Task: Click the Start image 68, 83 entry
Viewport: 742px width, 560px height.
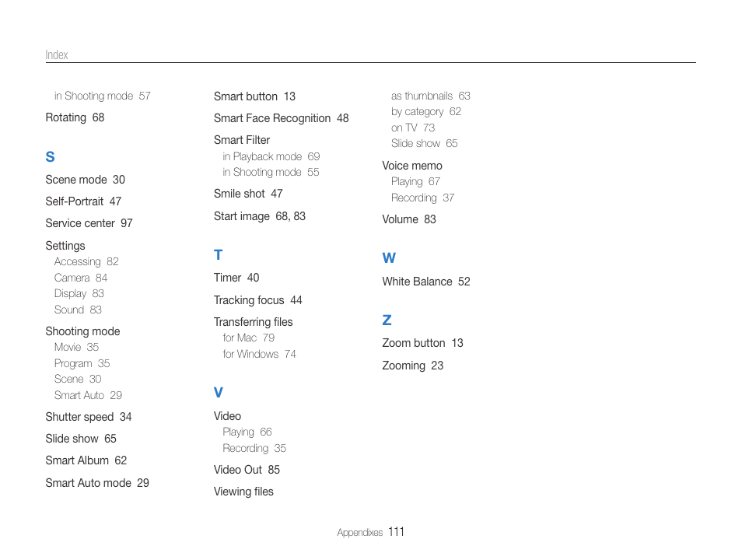Action: point(259,216)
